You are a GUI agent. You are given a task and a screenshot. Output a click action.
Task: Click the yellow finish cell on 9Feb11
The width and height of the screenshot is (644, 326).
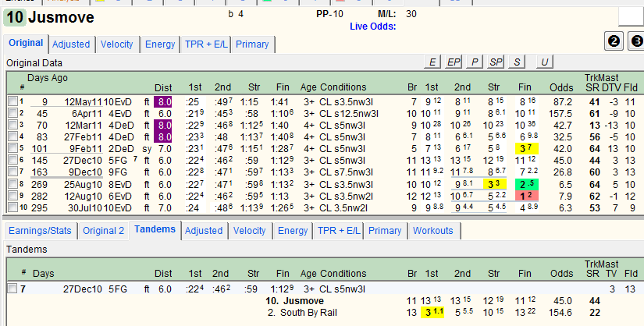coord(526,149)
